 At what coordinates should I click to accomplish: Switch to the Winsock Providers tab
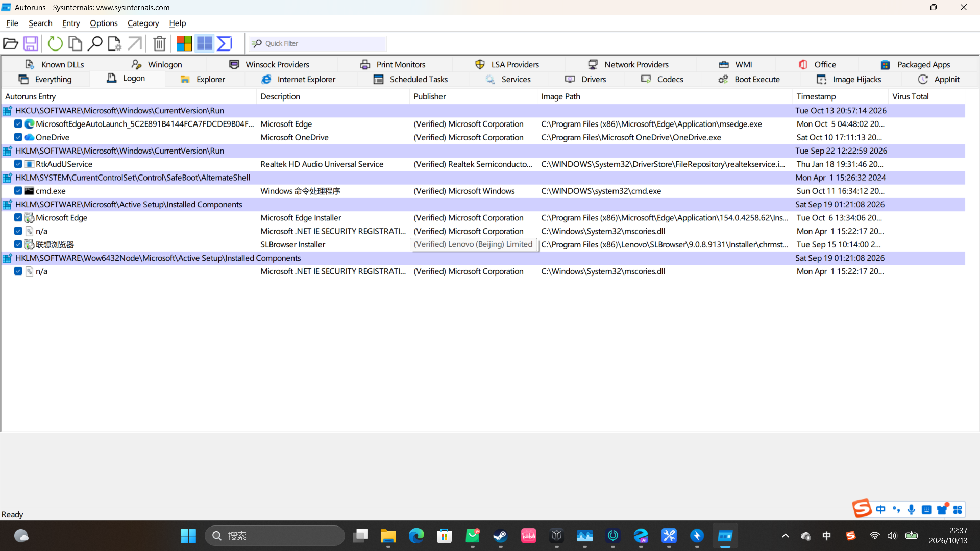[269, 64]
